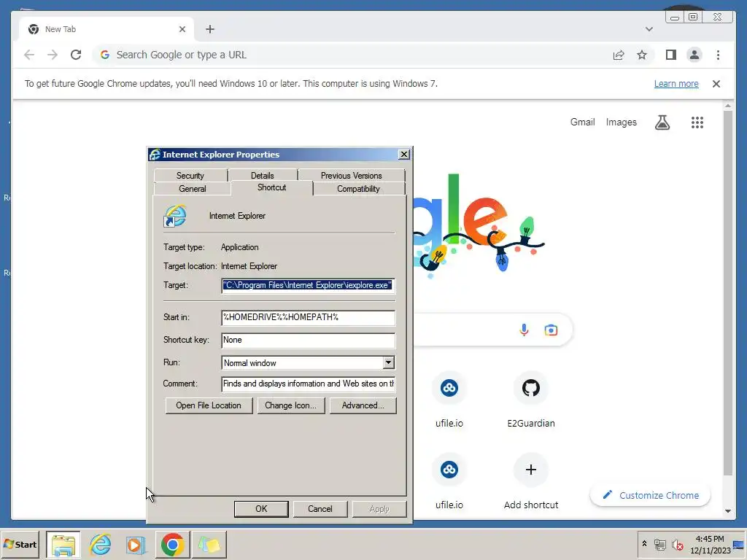Open the Windows Start menu
The width and height of the screenshot is (747, 560).
click(x=20, y=544)
